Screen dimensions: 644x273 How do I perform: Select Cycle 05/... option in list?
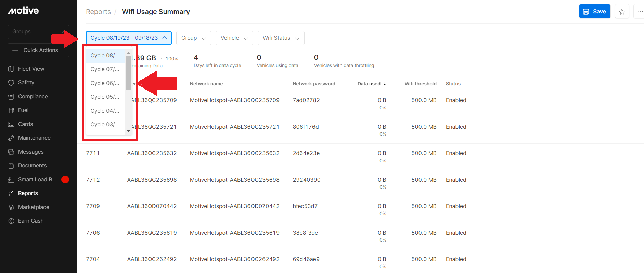(105, 97)
